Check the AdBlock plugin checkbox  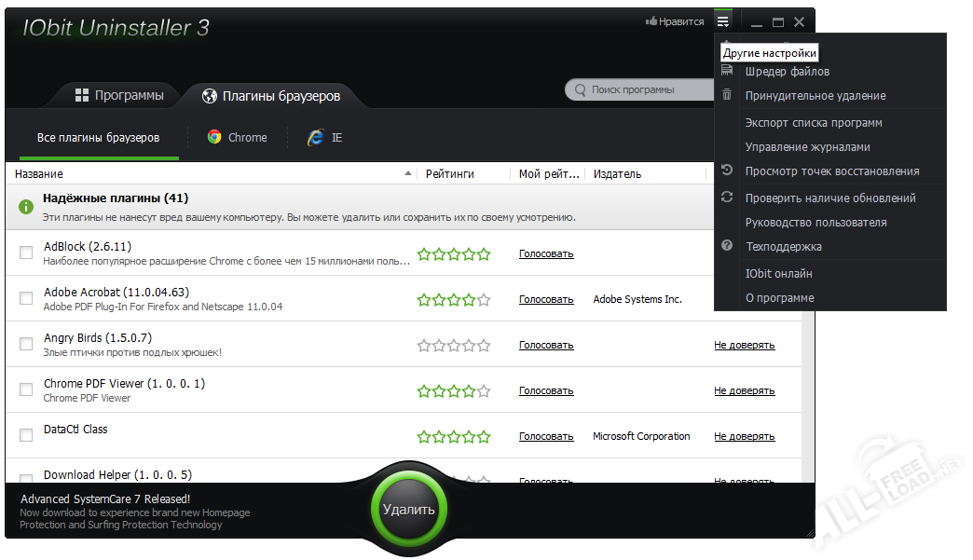[26, 253]
